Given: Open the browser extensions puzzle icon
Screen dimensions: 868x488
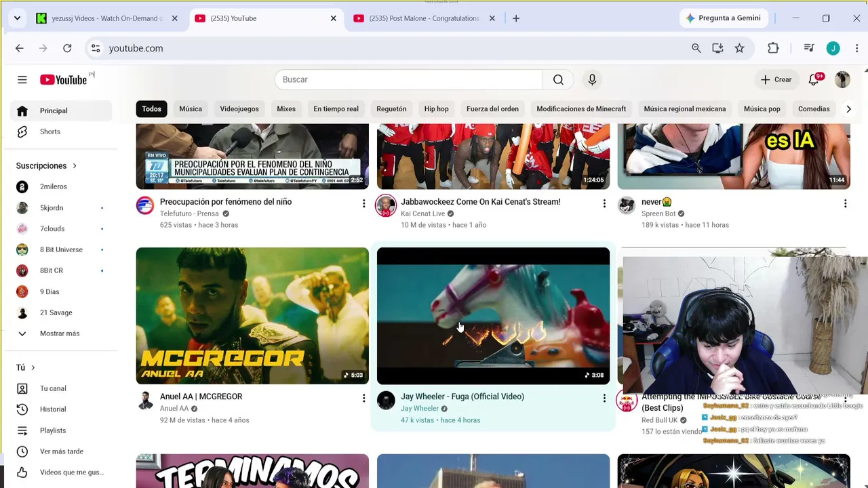Looking at the screenshot, I should [x=773, y=48].
